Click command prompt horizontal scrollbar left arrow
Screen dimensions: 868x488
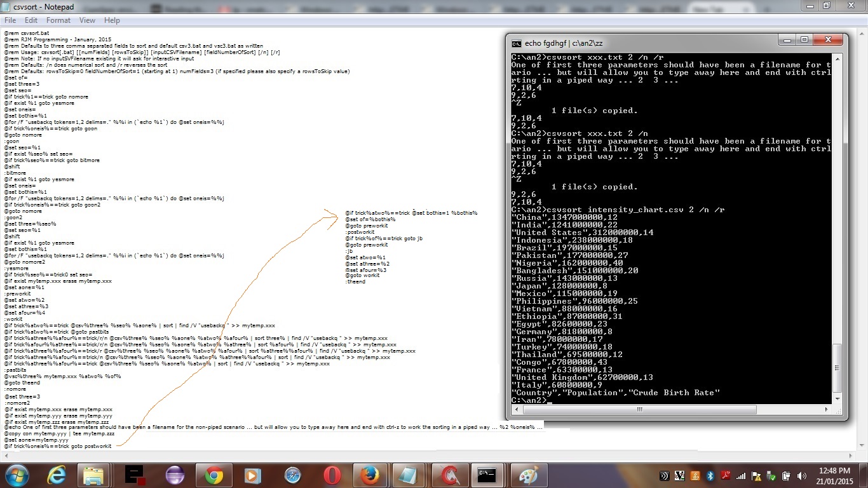(516, 409)
